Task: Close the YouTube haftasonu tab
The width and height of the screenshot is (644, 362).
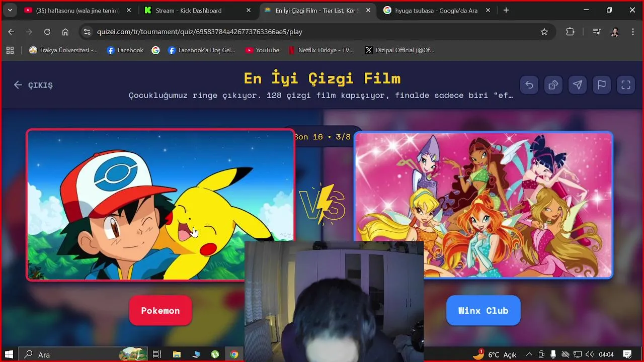Action: 129,10
